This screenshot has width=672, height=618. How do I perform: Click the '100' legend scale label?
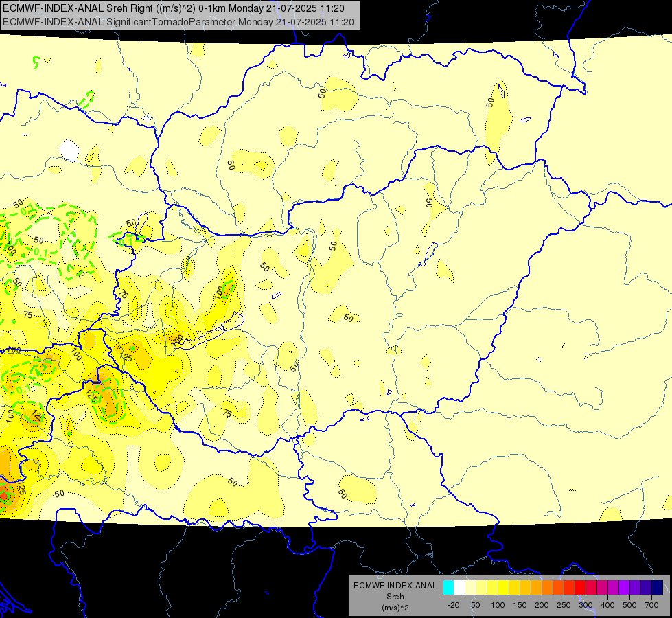coord(498,605)
